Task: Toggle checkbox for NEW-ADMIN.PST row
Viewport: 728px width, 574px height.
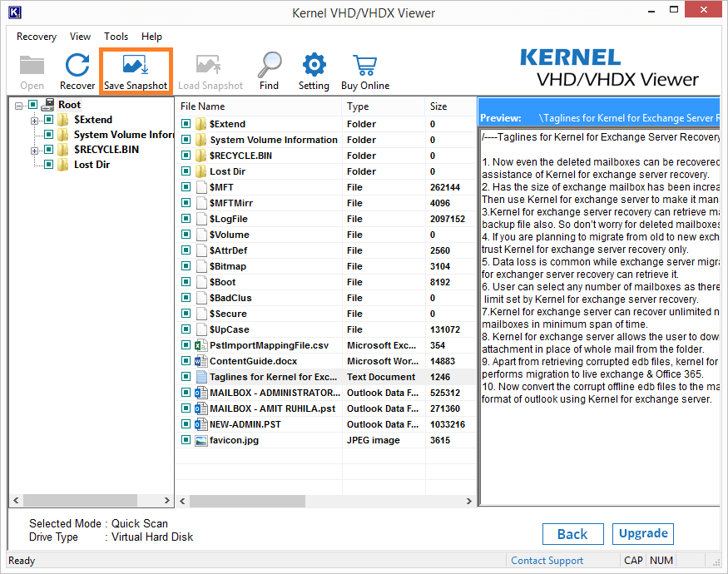Action: pyautogui.click(x=186, y=423)
